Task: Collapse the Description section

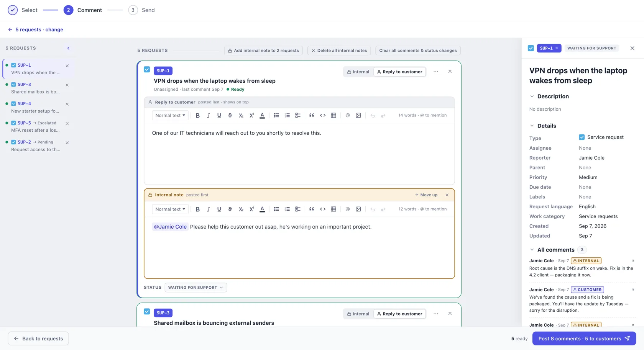Action: tap(532, 96)
